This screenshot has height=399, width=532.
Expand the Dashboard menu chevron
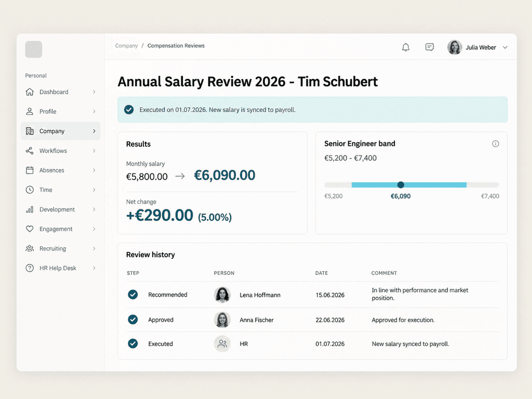coord(94,92)
